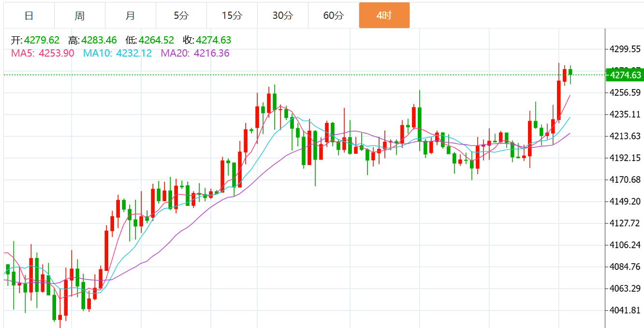644x328 pixels.
Task: Switch to the 60分 timeframe tab
Action: click(x=334, y=15)
